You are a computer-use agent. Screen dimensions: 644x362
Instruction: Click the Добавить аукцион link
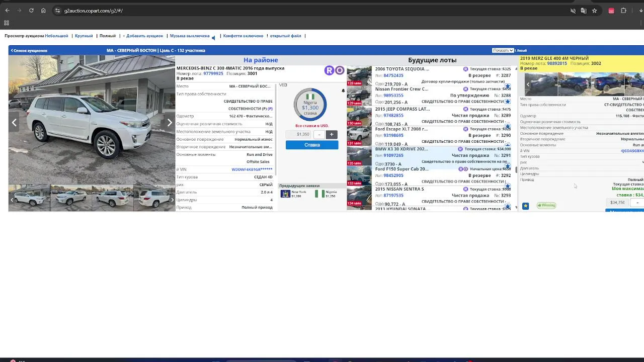click(143, 36)
